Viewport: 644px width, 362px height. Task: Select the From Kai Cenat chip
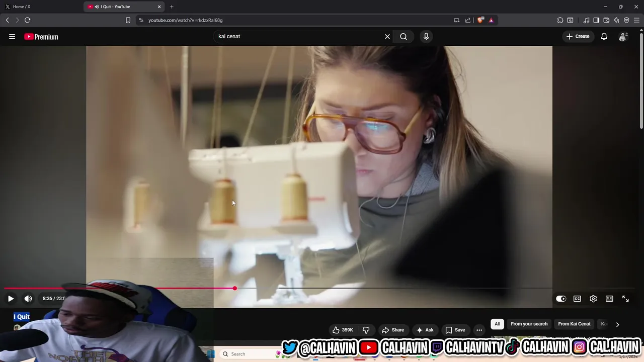pos(574,324)
